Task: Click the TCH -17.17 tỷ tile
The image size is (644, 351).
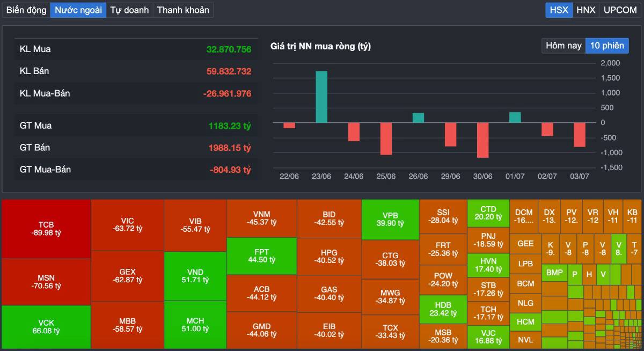Action: point(488,313)
